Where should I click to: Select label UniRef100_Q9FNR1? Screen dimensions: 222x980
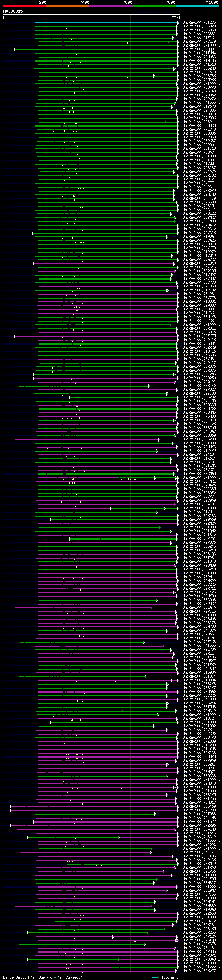(199, 481)
